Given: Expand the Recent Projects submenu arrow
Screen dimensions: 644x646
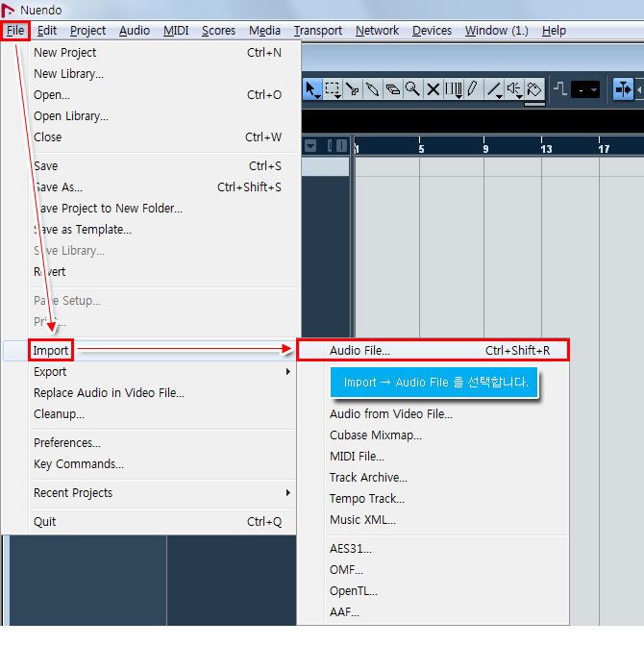Looking at the screenshot, I should tap(288, 493).
